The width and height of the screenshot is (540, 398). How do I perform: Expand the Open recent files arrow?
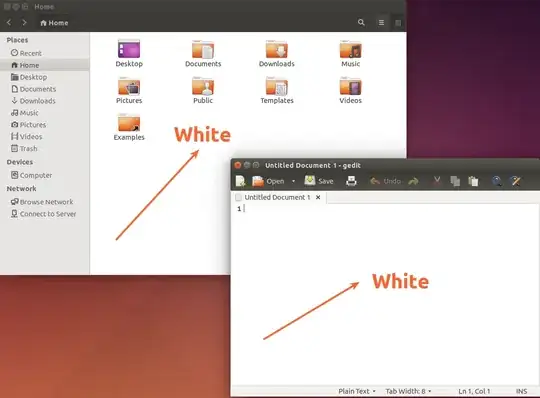293,181
